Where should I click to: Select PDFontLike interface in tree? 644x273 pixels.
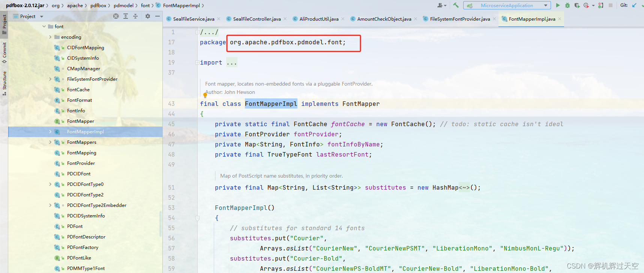click(x=79, y=258)
